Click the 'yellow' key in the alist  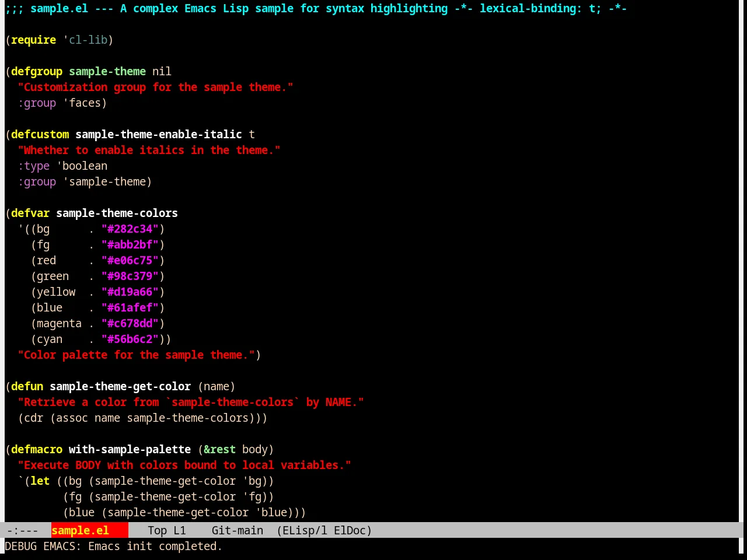56,292
